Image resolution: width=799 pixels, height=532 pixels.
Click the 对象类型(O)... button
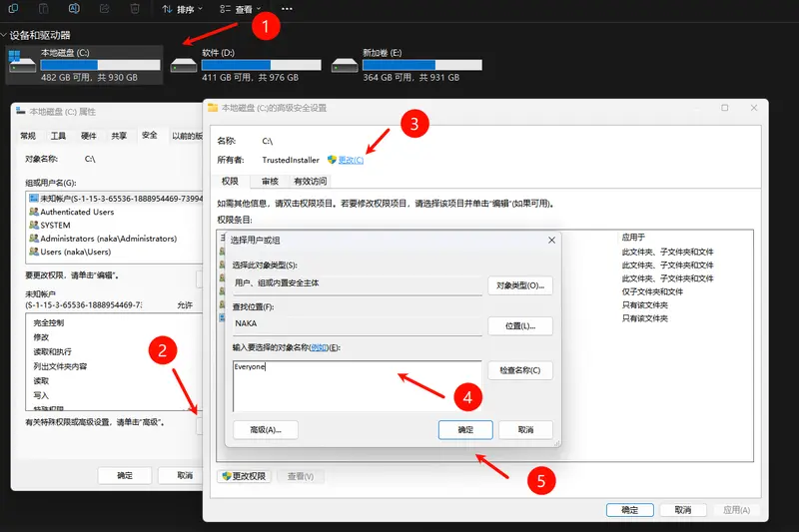coord(520,285)
